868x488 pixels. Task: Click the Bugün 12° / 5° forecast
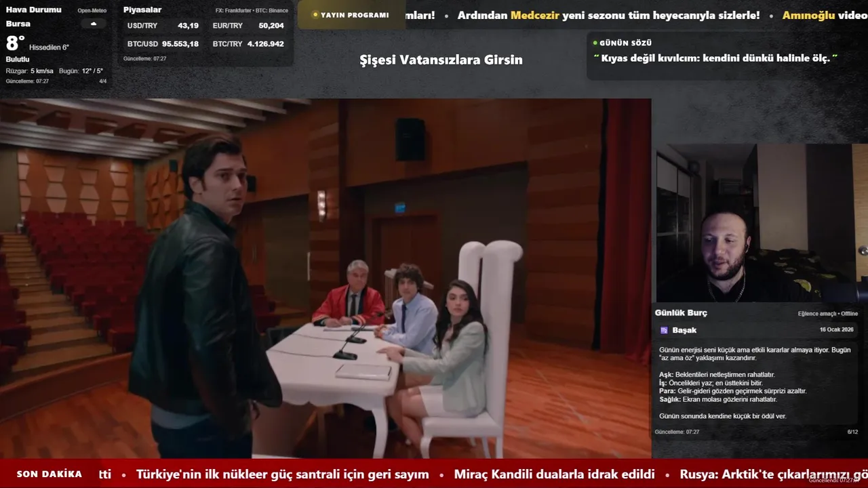(x=81, y=71)
